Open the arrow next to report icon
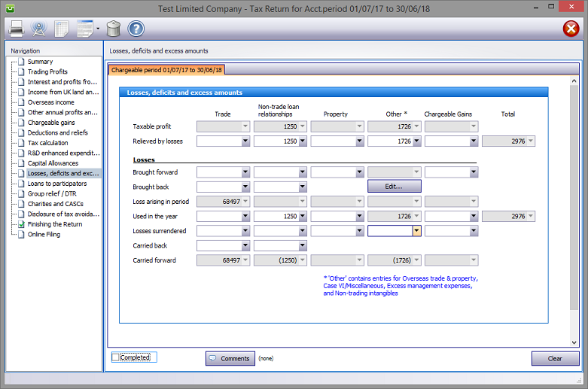Viewport: 588px width, 389px height. click(x=98, y=29)
